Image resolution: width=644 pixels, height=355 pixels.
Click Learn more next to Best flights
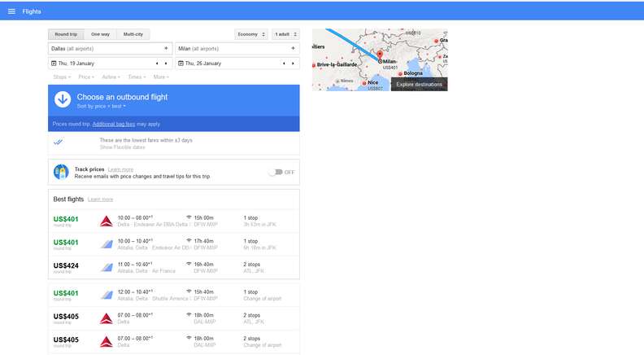pos(100,199)
